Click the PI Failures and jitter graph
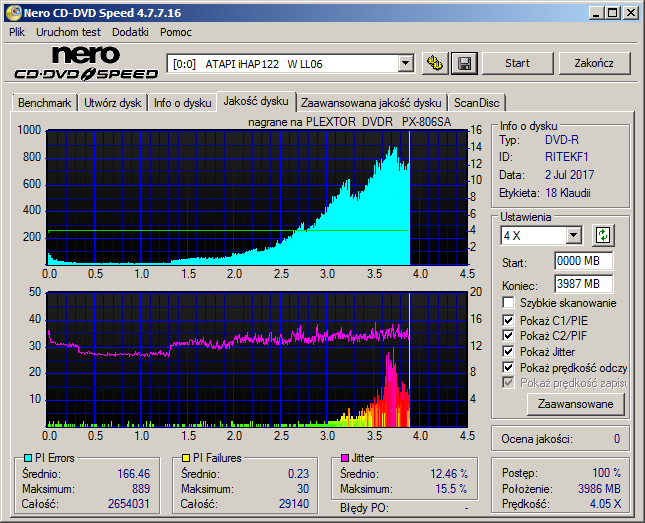This screenshot has width=645, height=523. [x=257, y=359]
